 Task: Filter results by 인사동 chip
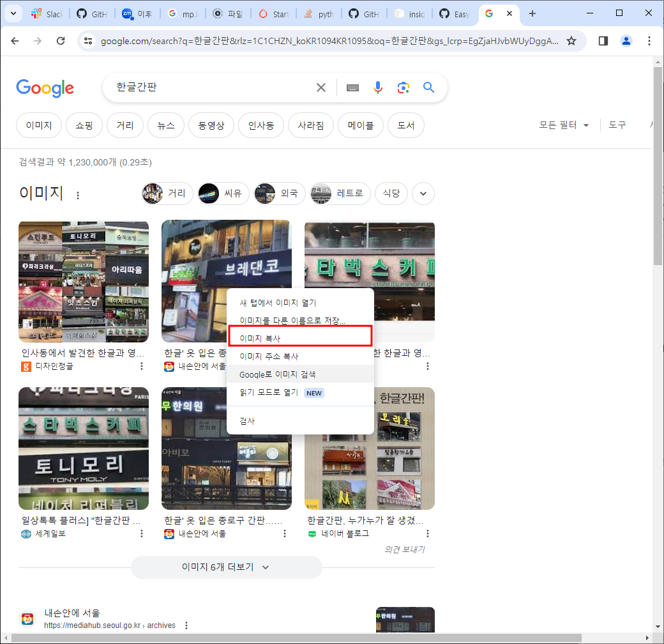coord(261,125)
